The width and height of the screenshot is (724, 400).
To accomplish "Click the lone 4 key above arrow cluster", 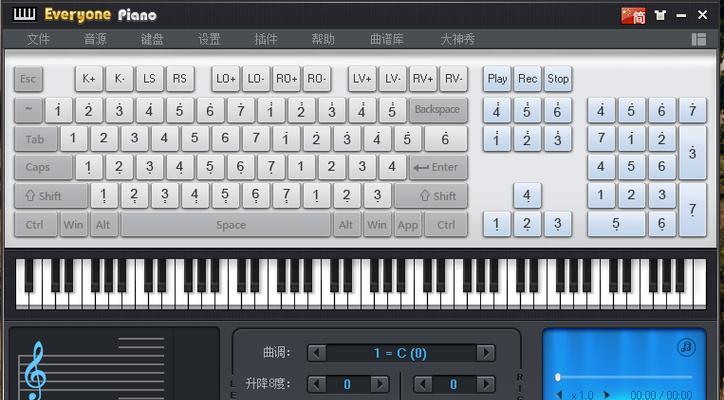I will (x=527, y=196).
